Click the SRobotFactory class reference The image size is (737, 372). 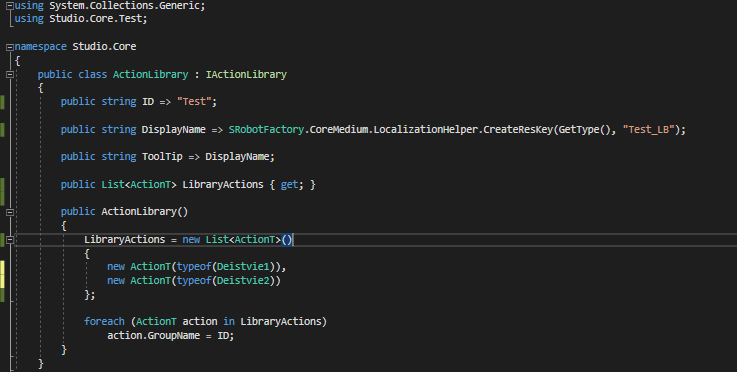pyautogui.click(x=266, y=129)
